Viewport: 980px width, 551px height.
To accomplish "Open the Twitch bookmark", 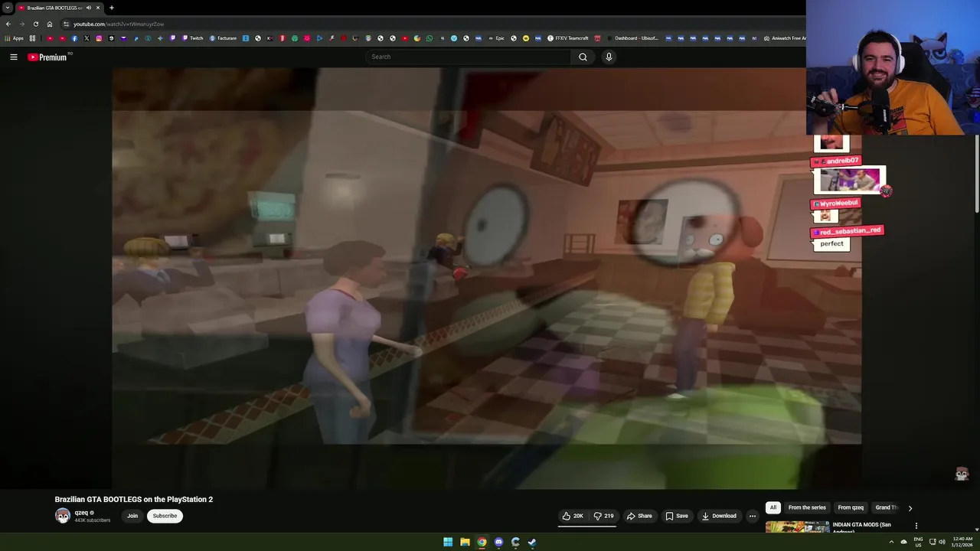I will tap(192, 38).
